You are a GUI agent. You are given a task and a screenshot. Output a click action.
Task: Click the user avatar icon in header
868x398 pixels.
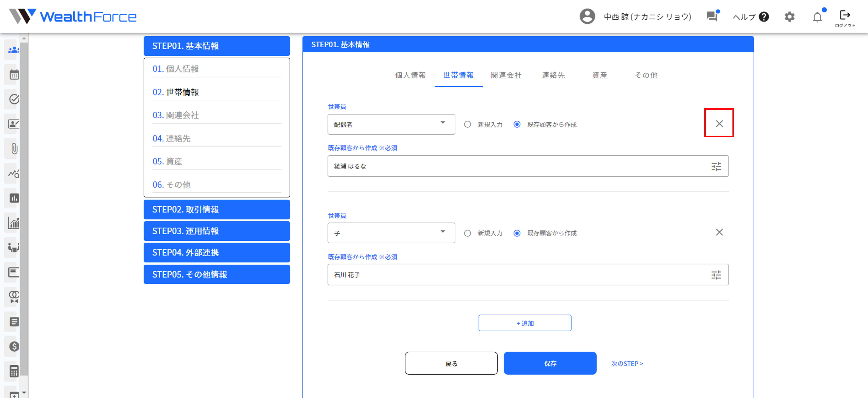pos(587,17)
